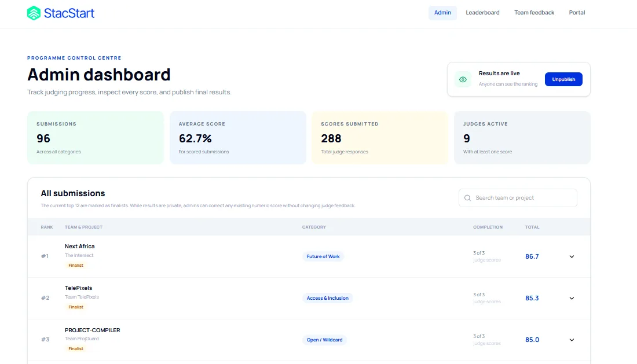The height and width of the screenshot is (364, 637).
Task: Click 3 of 3 completion for Next Africa
Action: click(x=479, y=253)
